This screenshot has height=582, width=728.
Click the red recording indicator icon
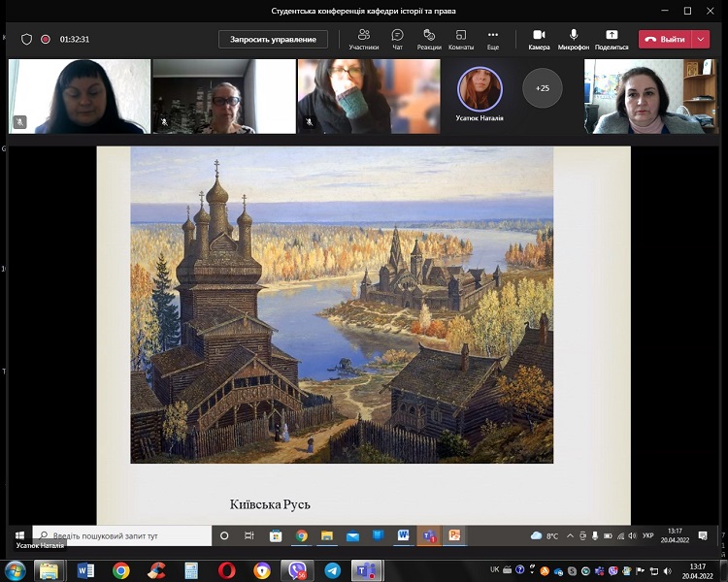(x=46, y=40)
